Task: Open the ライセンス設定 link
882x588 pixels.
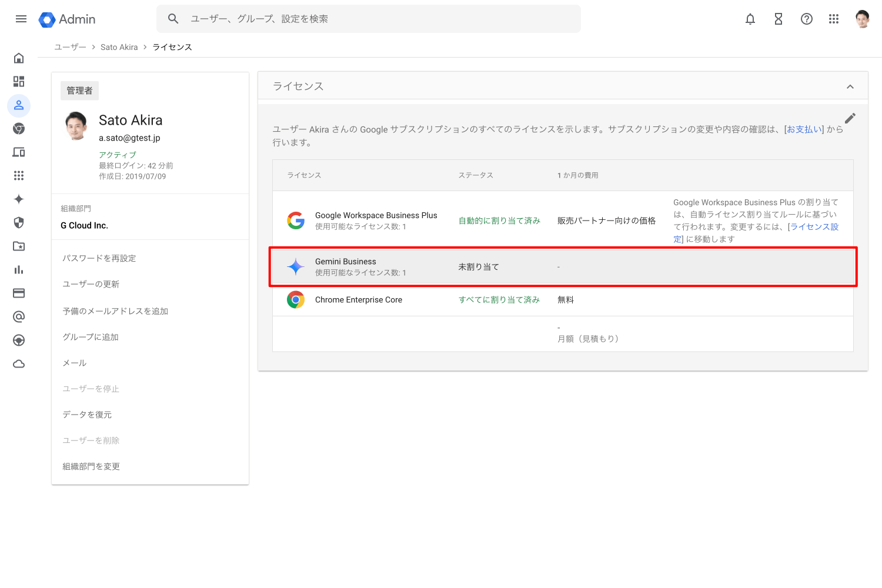Action: 814,227
